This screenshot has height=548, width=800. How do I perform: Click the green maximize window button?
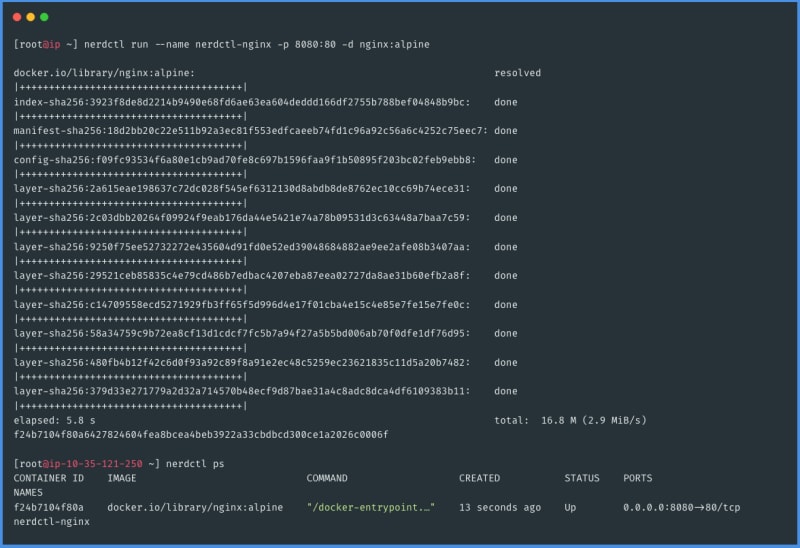coord(44,17)
